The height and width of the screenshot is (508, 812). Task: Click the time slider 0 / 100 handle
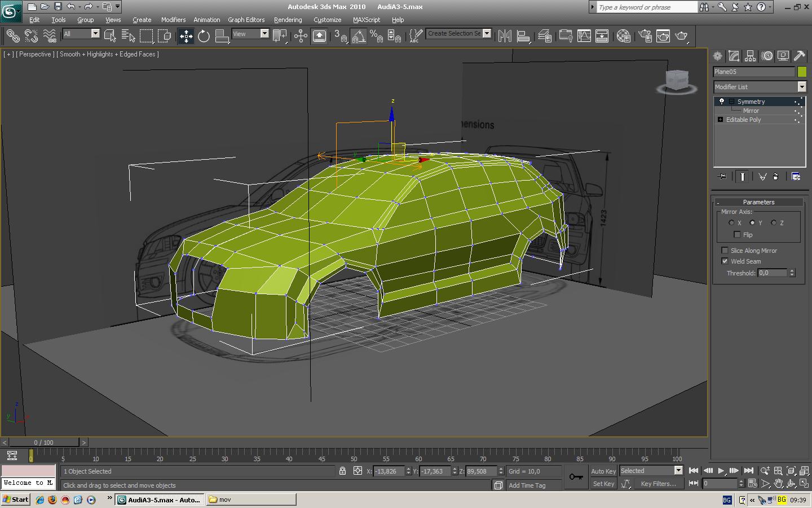click(x=44, y=443)
